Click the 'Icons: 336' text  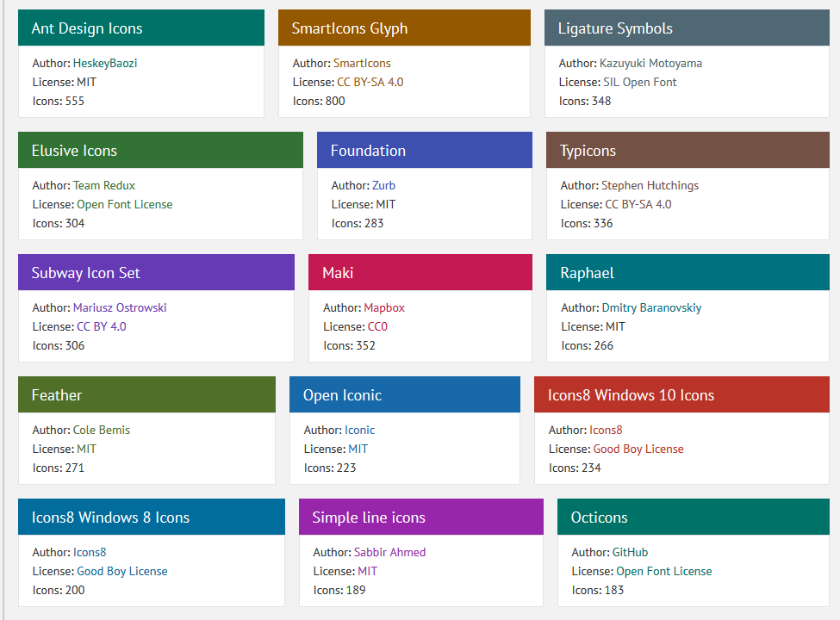point(587,223)
